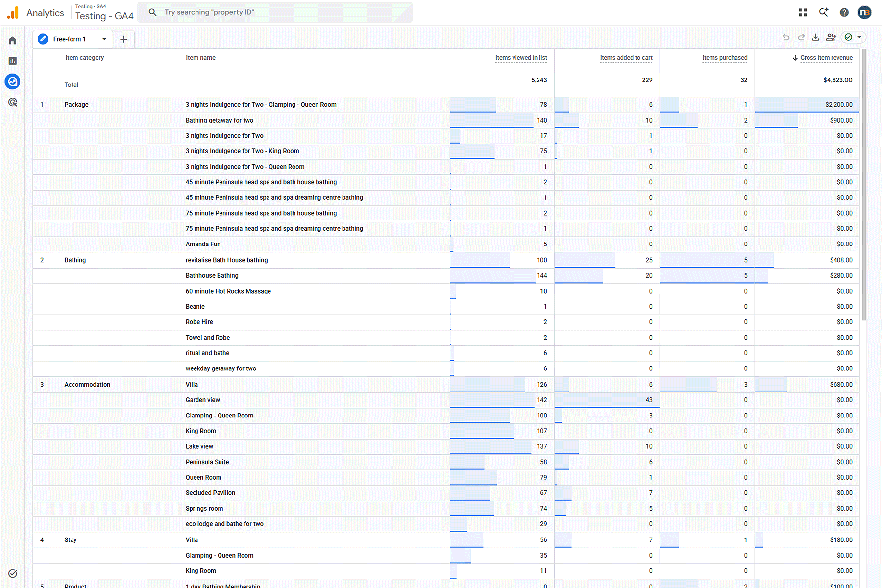Click 'Lake view' item name
This screenshot has height=588, width=882.
tap(199, 446)
